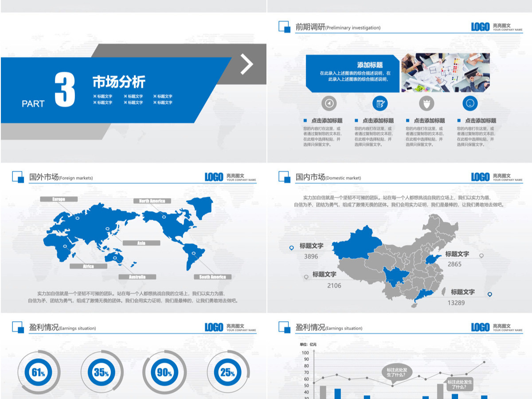
Task: Select the gray circular play-back icon
Action: [329, 103]
